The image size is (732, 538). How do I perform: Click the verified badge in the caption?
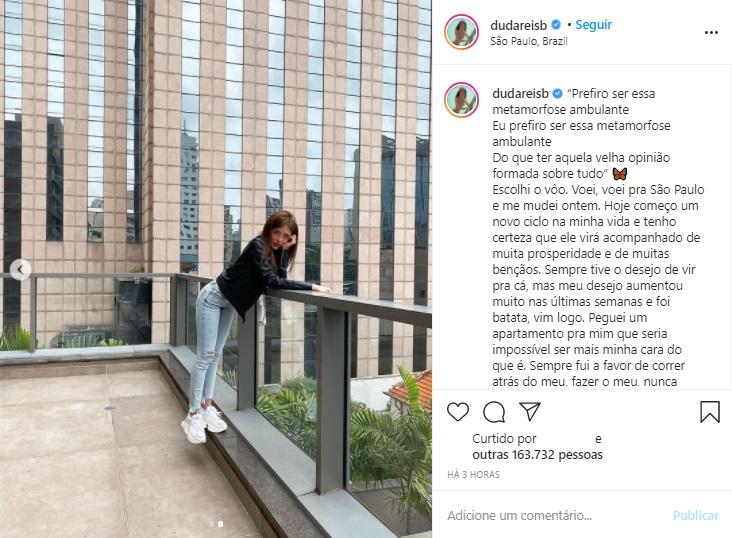(557, 93)
